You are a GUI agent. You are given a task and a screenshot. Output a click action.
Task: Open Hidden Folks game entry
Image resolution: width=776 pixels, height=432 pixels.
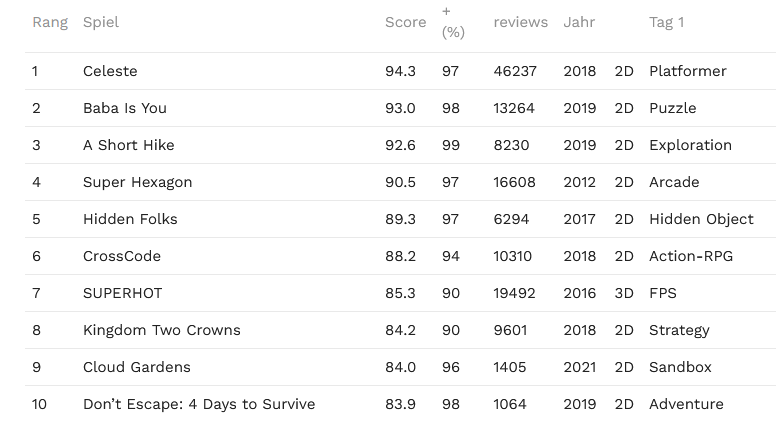click(130, 219)
